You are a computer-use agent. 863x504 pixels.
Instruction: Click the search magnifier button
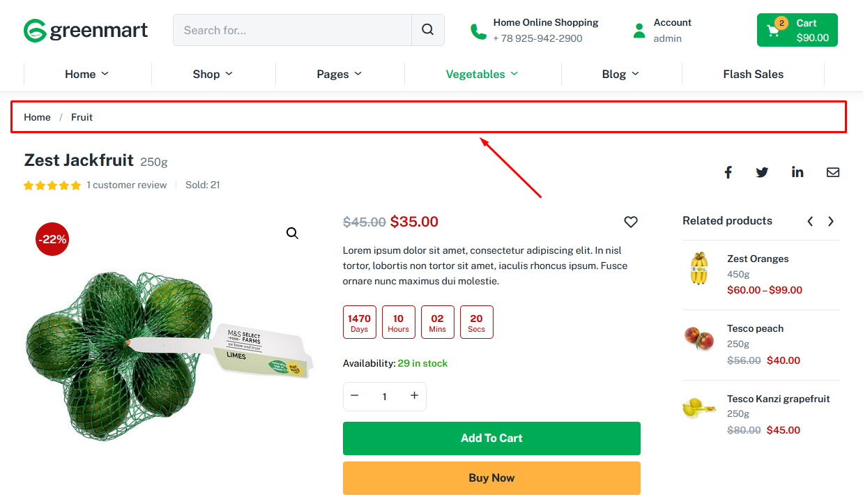point(428,30)
